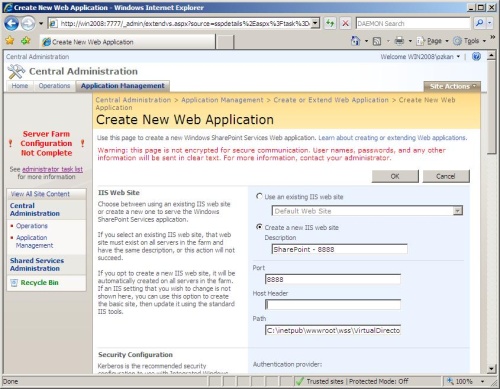Image resolution: width=500 pixels, height=389 pixels.
Task: Select Create a new IIS web site radio
Action: click(259, 227)
